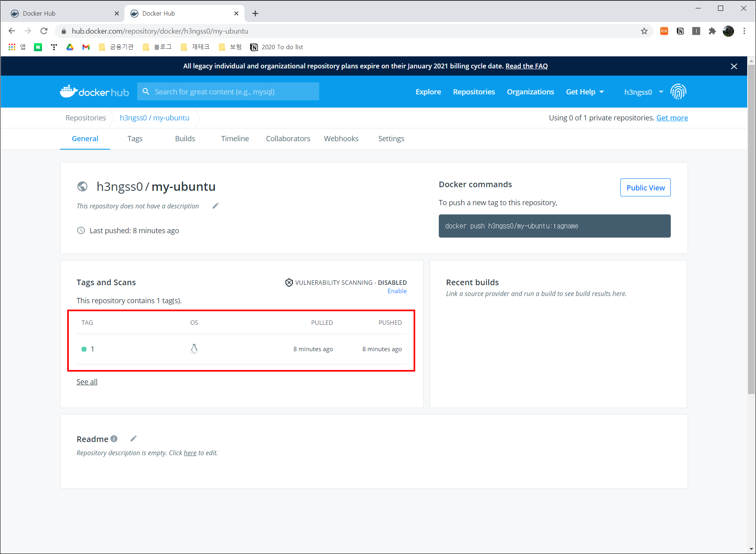
Task: Reload the page
Action: [x=44, y=31]
